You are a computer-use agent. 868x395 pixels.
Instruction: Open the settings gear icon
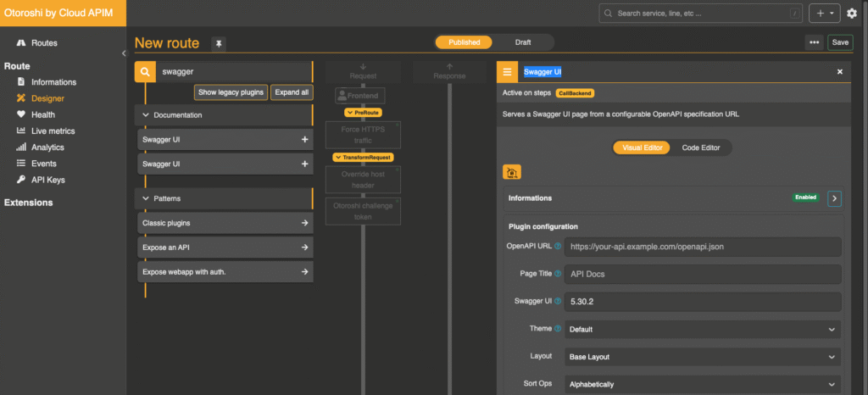point(852,14)
